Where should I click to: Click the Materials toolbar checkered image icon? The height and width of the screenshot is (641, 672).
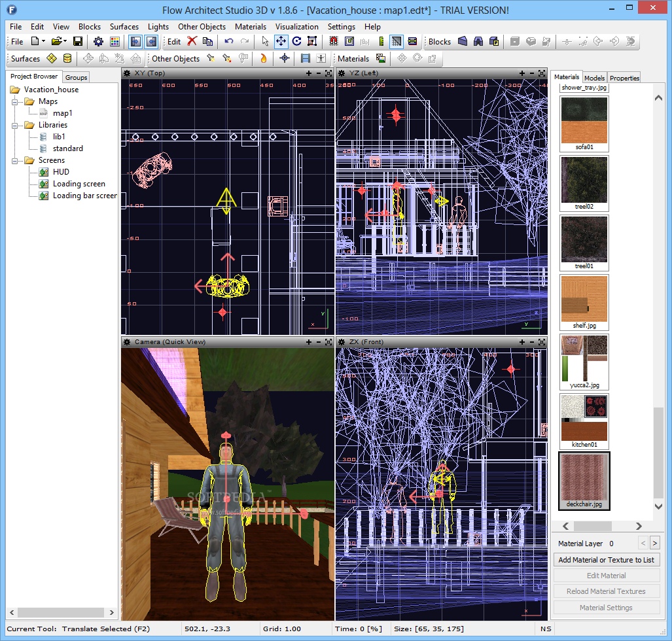point(381,58)
